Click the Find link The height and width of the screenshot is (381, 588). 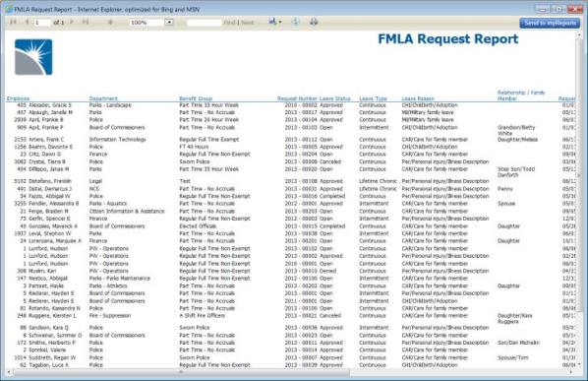point(229,23)
